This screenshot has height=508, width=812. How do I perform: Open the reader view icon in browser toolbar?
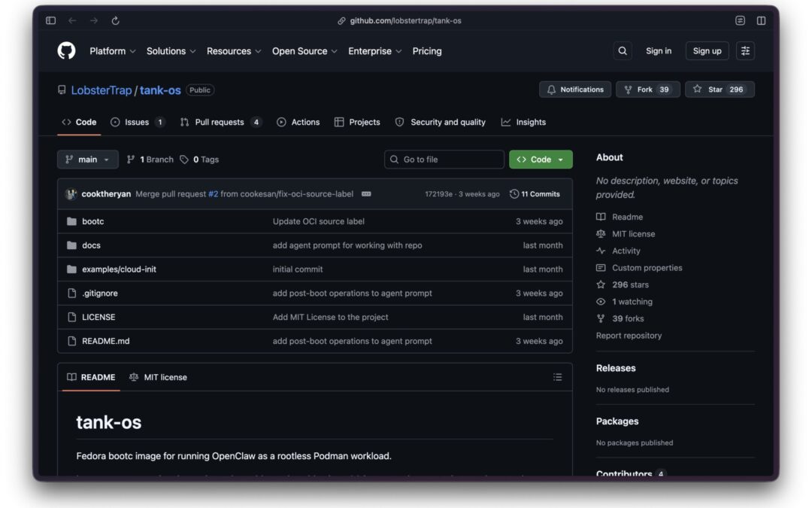[x=740, y=21]
